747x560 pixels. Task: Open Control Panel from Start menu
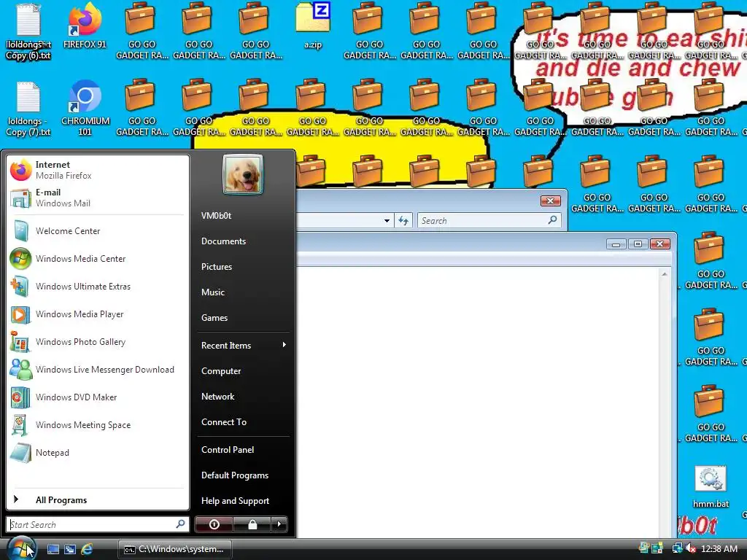click(x=243, y=449)
